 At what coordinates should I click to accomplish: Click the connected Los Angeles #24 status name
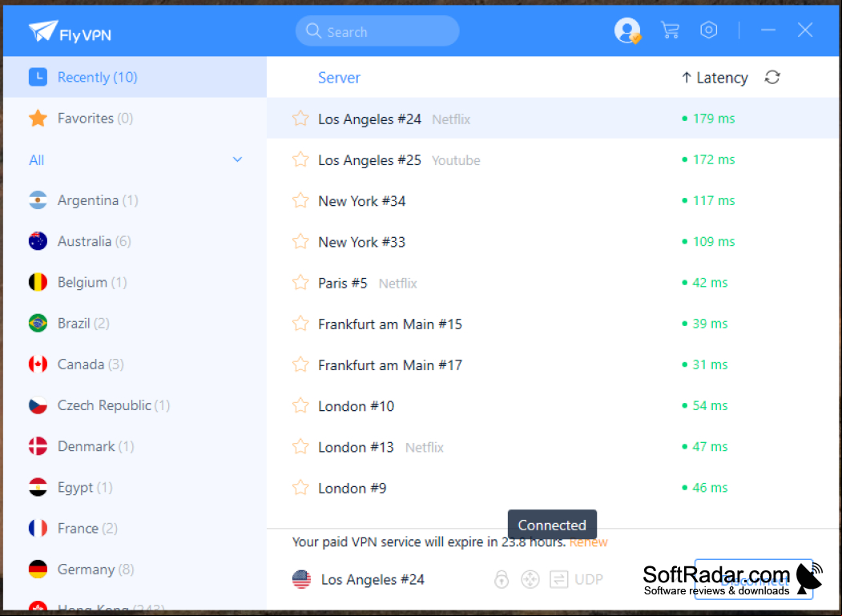click(373, 580)
